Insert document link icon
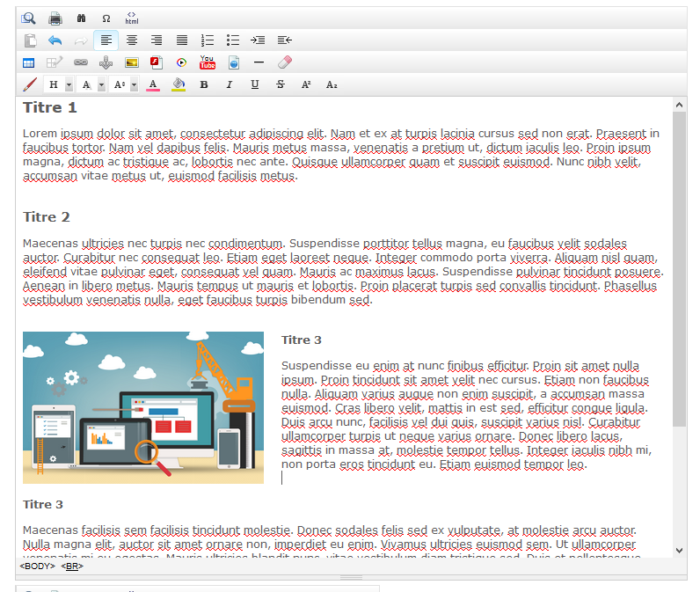 [234, 62]
